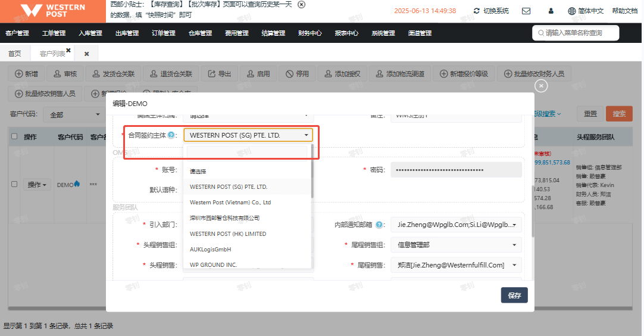The image size is (644, 336).
Task: Toggle the select-all checkbox in table header
Action: 14,136
